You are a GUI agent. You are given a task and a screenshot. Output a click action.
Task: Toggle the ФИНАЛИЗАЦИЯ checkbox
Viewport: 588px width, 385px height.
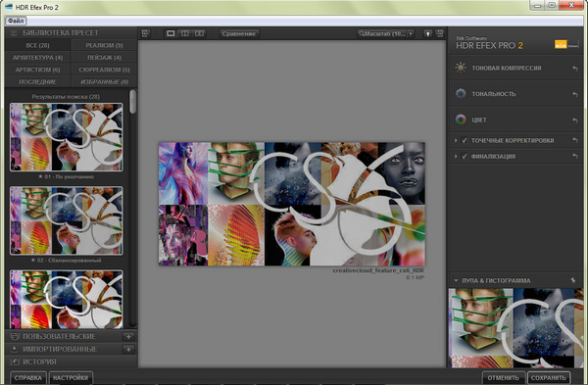[x=465, y=157]
